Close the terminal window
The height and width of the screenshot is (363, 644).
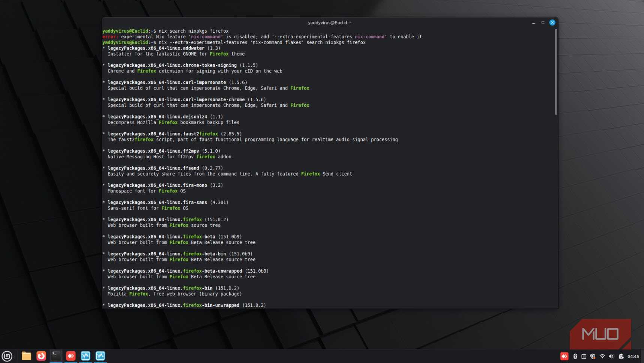tap(552, 22)
